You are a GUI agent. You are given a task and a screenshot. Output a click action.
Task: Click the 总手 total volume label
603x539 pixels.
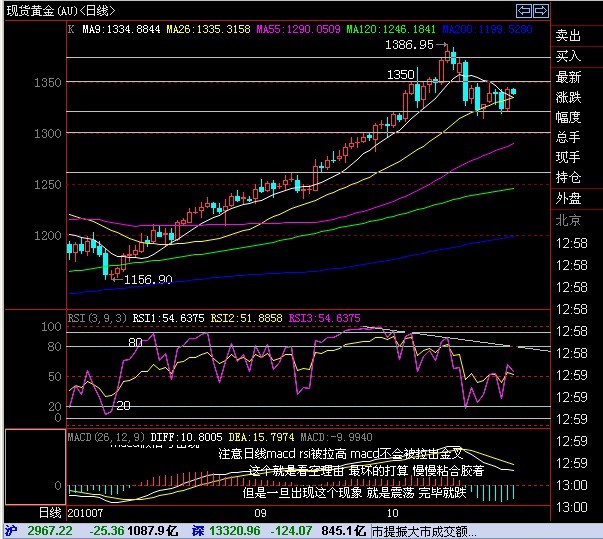click(x=568, y=137)
